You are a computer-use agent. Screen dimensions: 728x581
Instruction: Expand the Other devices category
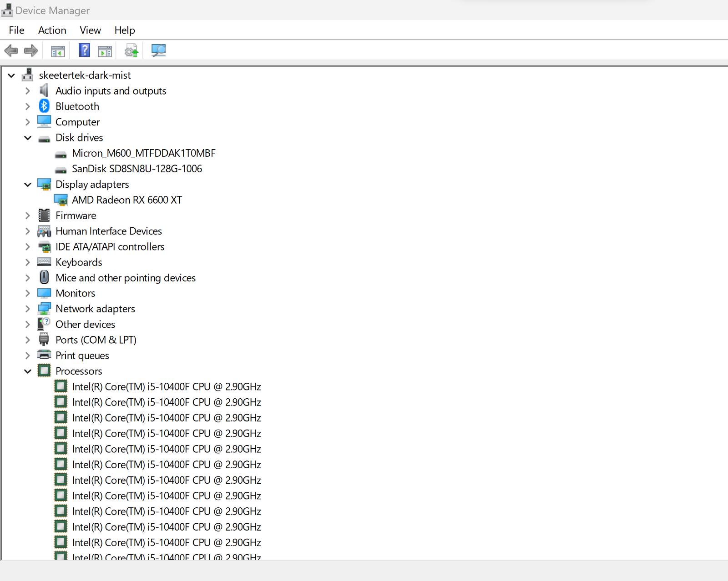pyautogui.click(x=28, y=324)
